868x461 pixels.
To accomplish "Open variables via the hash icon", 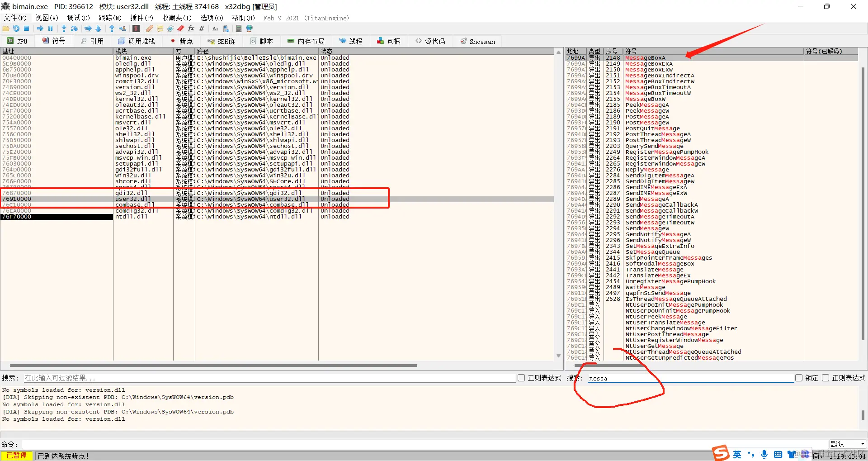I will click(202, 29).
